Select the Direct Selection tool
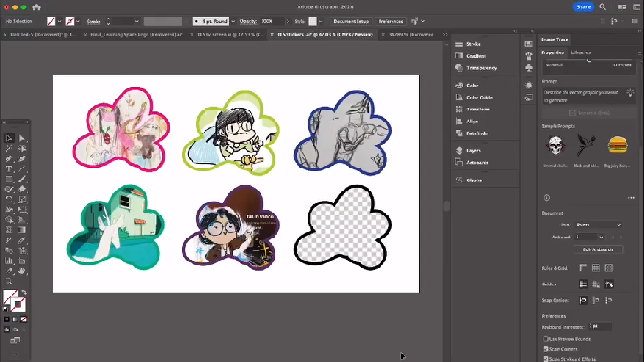Image resolution: width=644 pixels, height=362 pixels. tap(22, 138)
